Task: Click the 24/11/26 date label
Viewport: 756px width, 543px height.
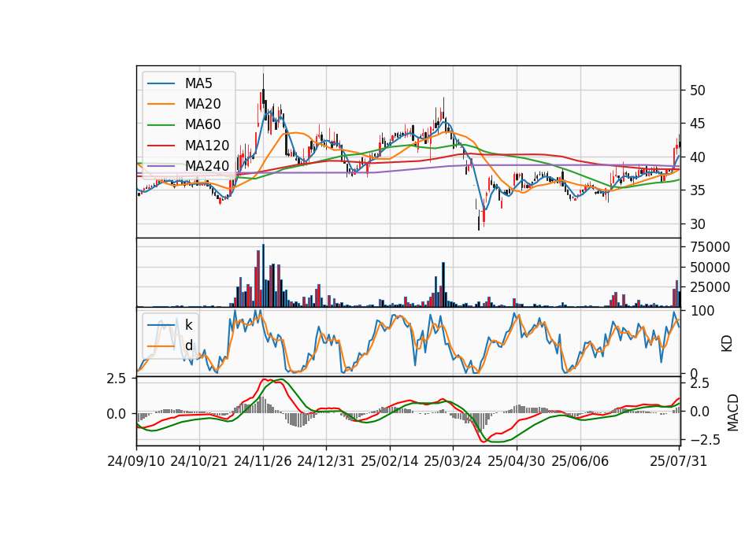Action: (263, 461)
